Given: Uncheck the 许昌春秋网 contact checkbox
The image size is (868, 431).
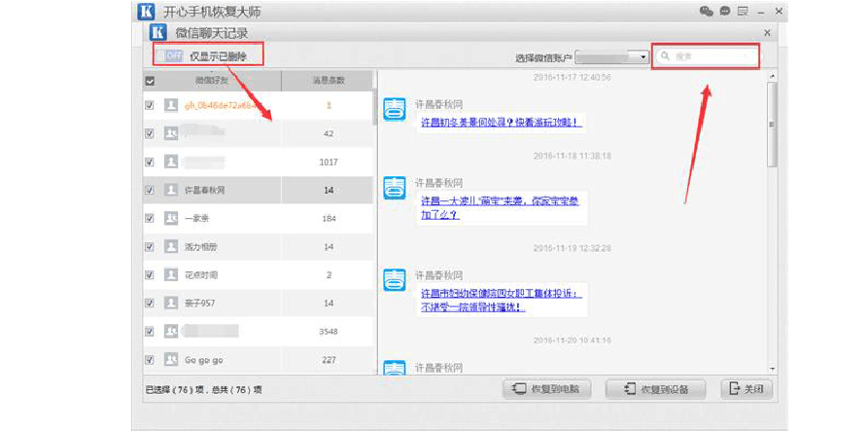Looking at the screenshot, I should [149, 190].
